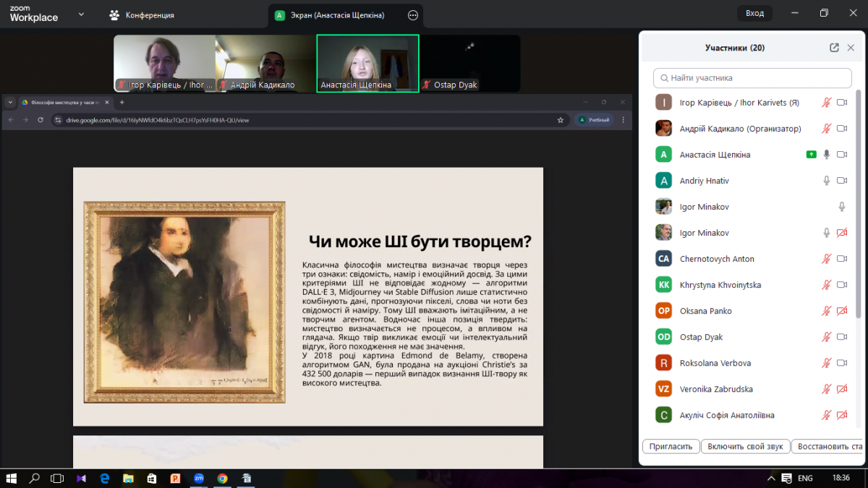This screenshot has height=488, width=868.
Task: Click the Найти участника search field
Action: pos(752,78)
